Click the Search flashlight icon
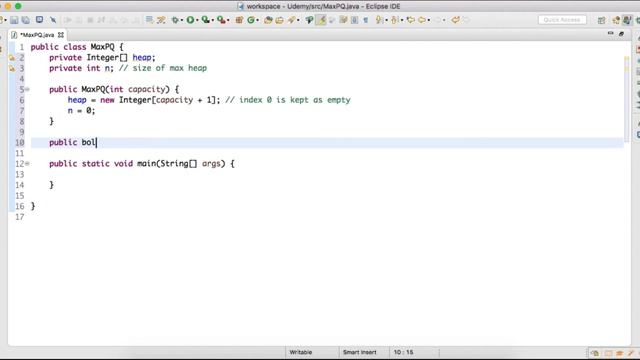This screenshot has height=360, width=640. [291, 20]
